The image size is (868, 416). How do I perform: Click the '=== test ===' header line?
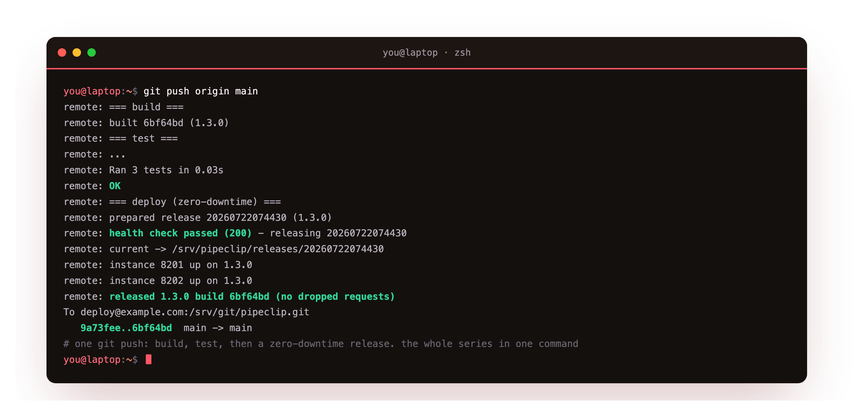(143, 138)
